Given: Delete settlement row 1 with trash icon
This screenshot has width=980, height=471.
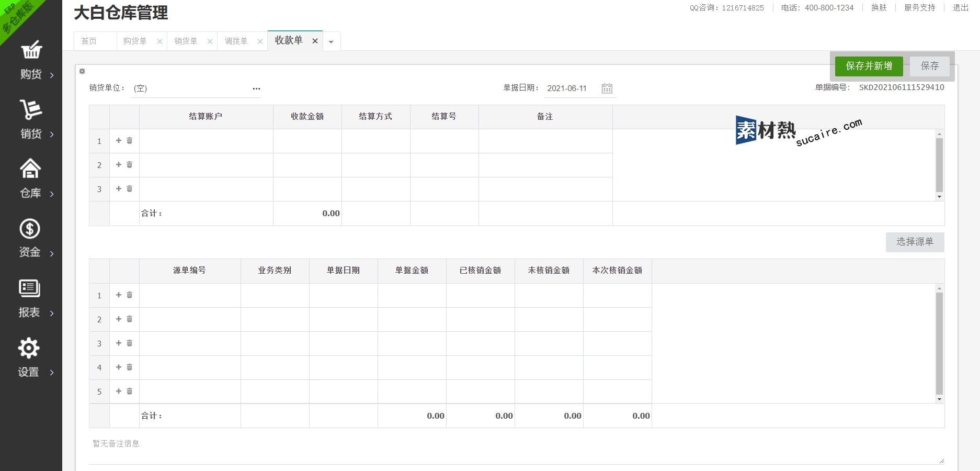Looking at the screenshot, I should coord(130,140).
